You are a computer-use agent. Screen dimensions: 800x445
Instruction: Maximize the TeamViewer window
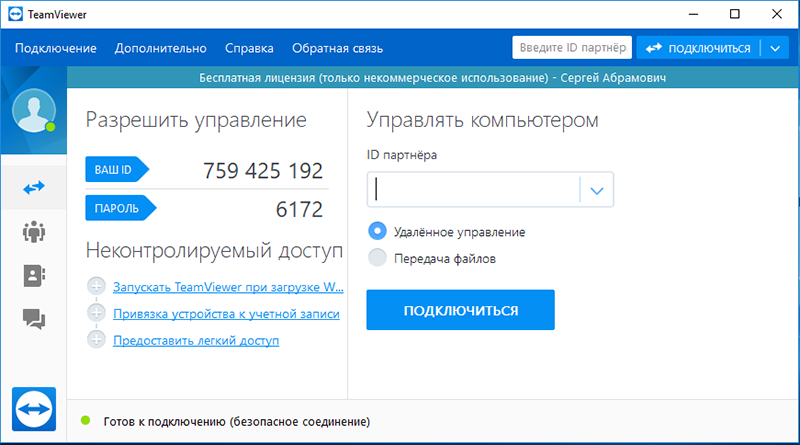click(x=735, y=14)
